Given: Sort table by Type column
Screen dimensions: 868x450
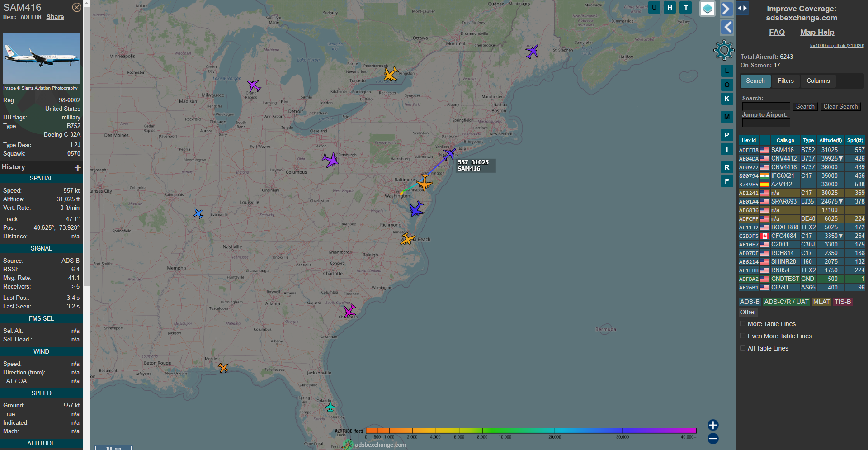Looking at the screenshot, I should [808, 140].
